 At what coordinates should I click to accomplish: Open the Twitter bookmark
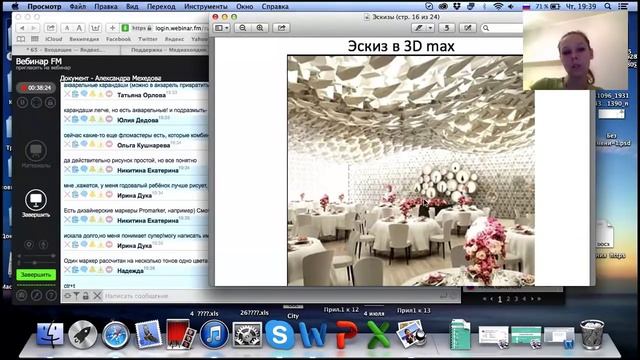[x=148, y=39]
